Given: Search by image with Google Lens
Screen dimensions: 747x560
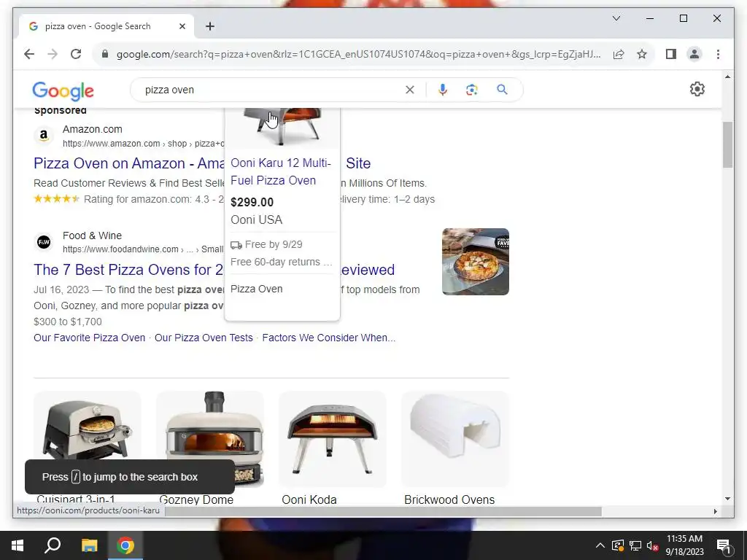Looking at the screenshot, I should [472, 90].
